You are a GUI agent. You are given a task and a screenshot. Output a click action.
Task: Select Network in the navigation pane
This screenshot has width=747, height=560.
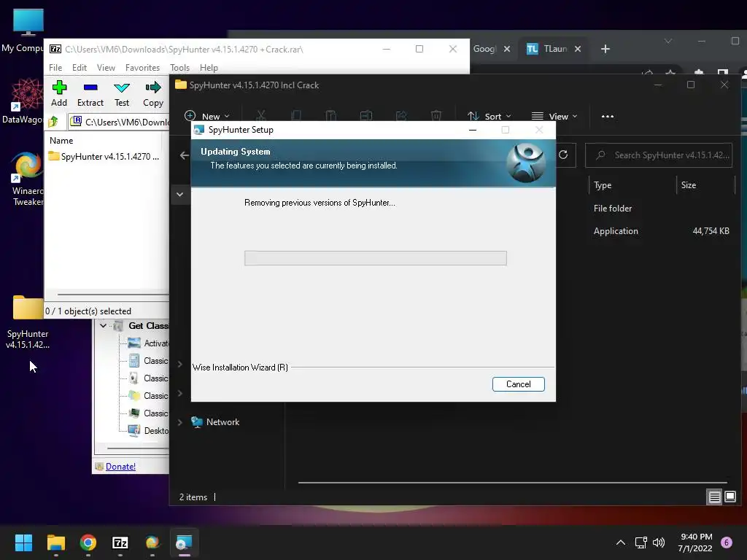(215, 422)
